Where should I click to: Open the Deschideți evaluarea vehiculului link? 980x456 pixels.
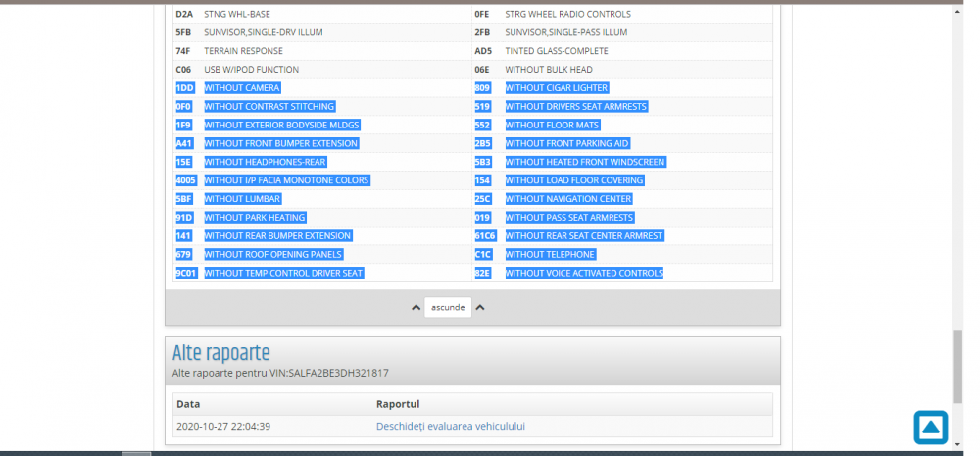click(451, 426)
